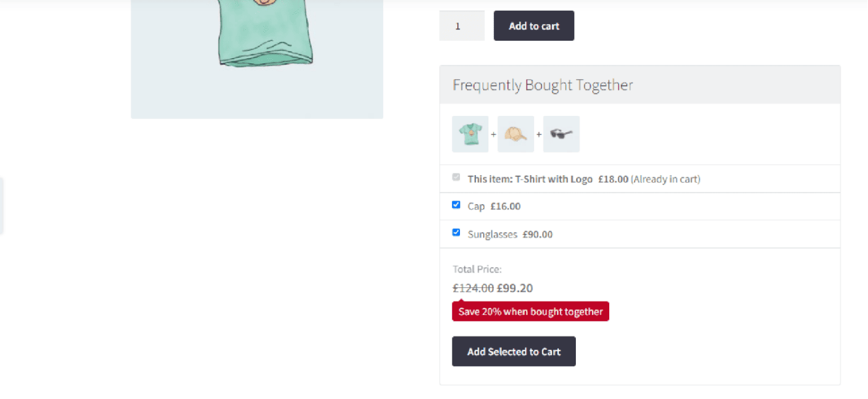Click the Sunglasses price £90.00
The image size is (868, 399).
click(x=537, y=234)
